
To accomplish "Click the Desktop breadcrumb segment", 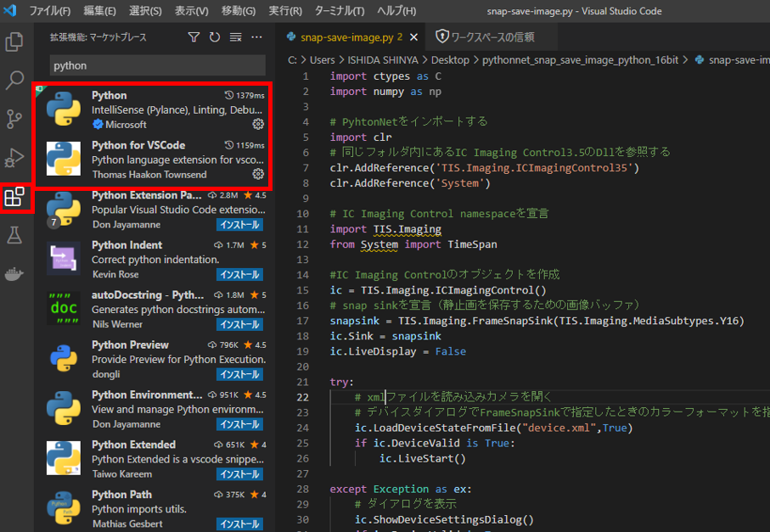I will 450,60.
